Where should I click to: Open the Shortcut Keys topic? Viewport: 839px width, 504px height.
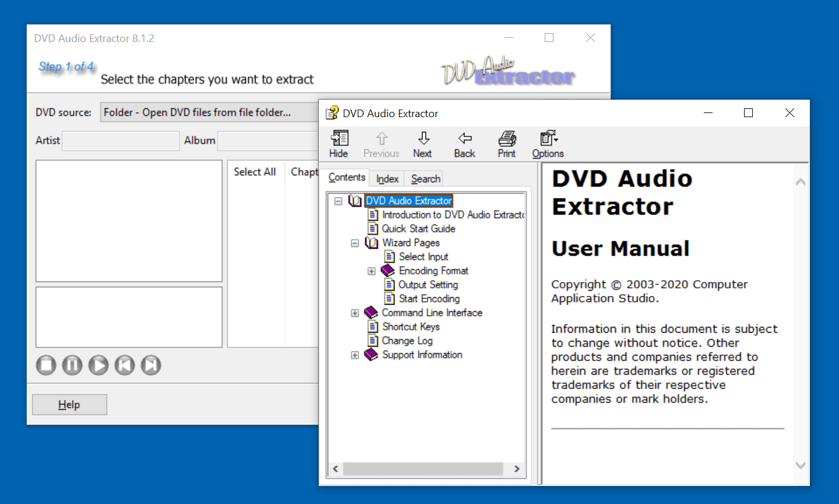411,326
